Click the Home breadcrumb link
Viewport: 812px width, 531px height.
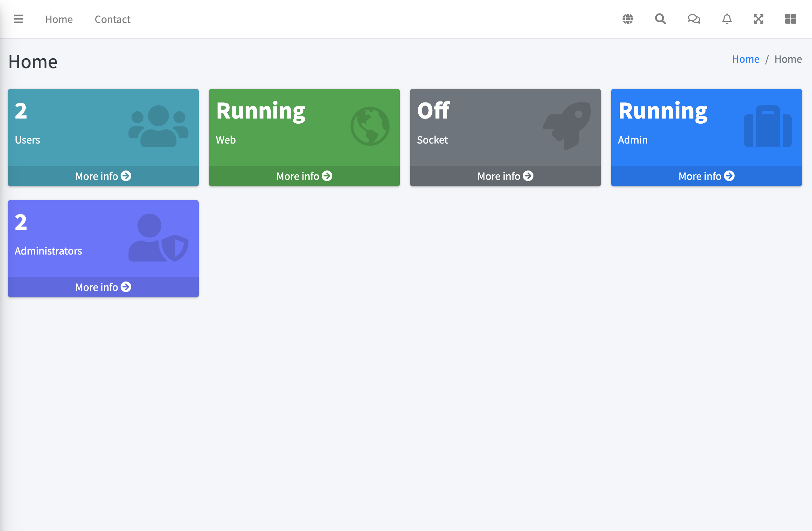(x=746, y=59)
